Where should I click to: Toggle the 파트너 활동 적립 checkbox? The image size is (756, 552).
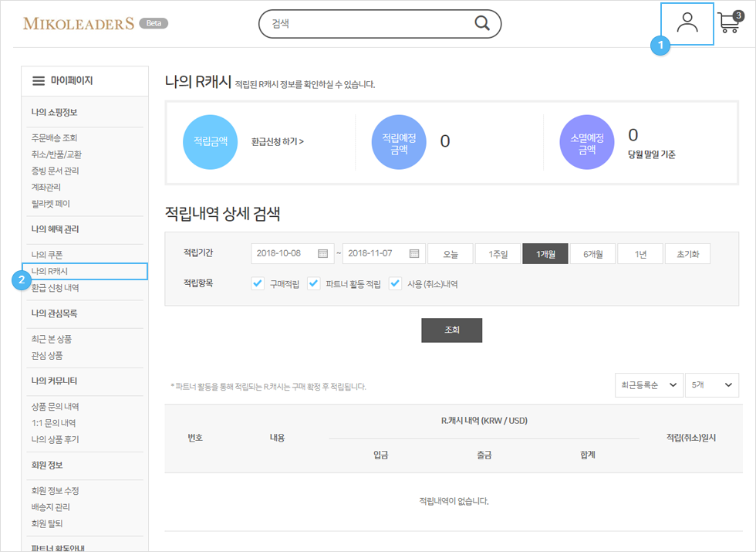[314, 283]
